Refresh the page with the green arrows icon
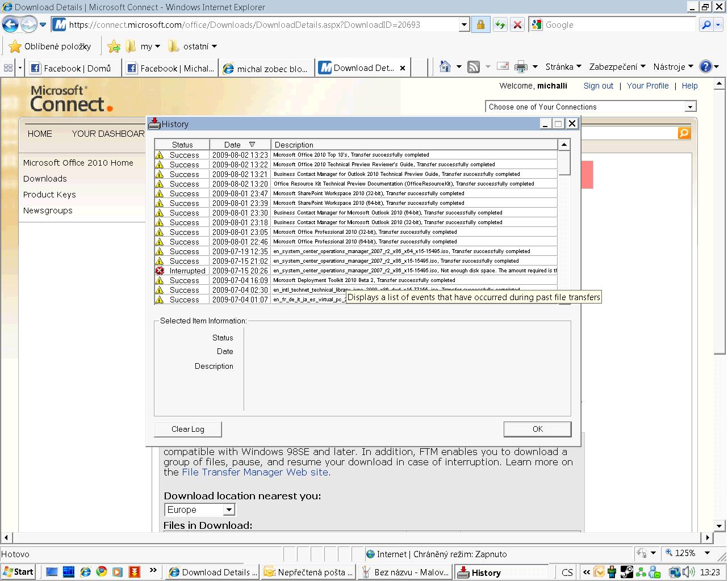Screen dimensions: 728x581 [x=500, y=24]
